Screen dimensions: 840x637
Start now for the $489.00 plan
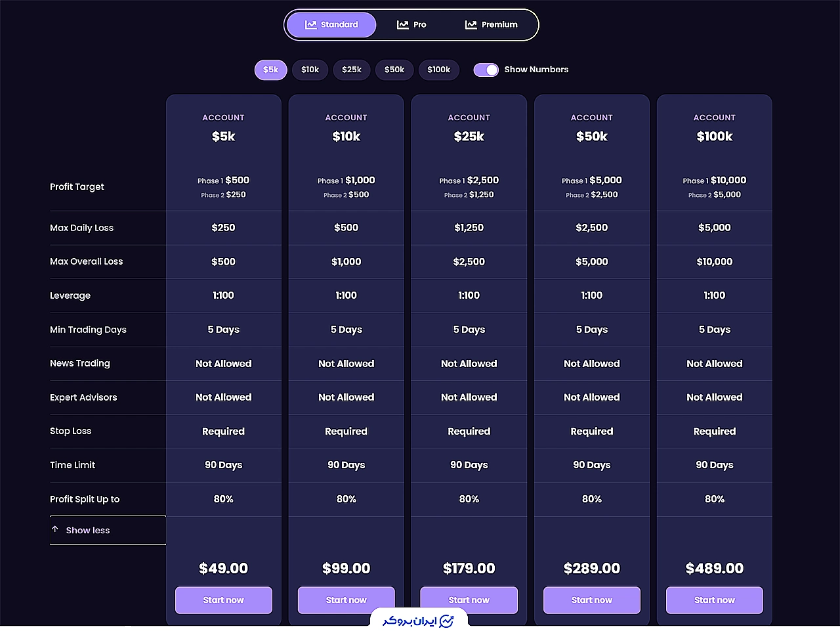(x=715, y=600)
